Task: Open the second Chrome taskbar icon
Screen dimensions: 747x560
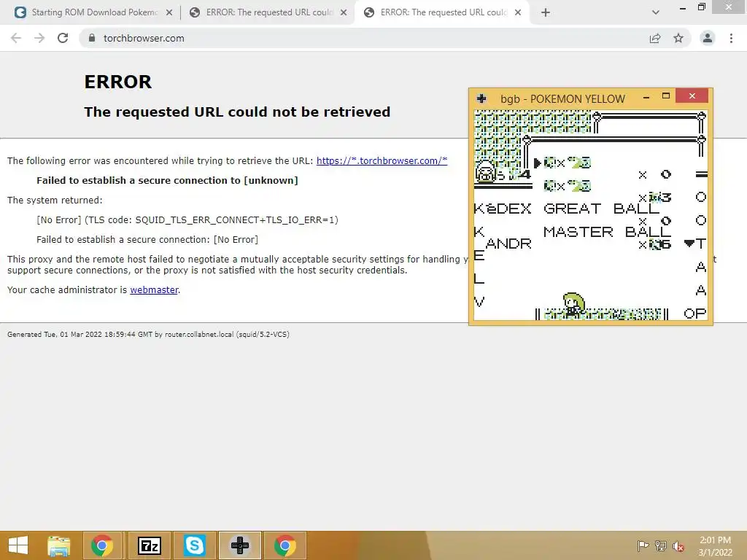Action: click(x=285, y=545)
